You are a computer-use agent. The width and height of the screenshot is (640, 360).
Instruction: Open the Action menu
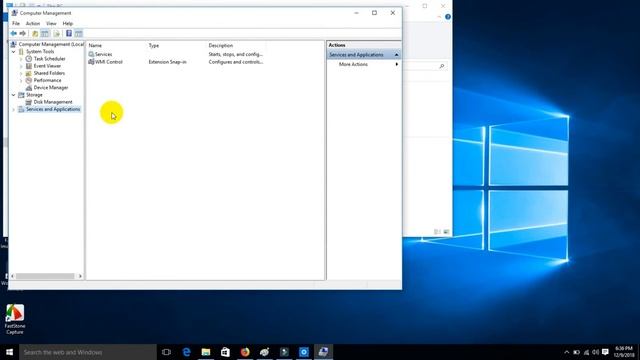(x=33, y=24)
